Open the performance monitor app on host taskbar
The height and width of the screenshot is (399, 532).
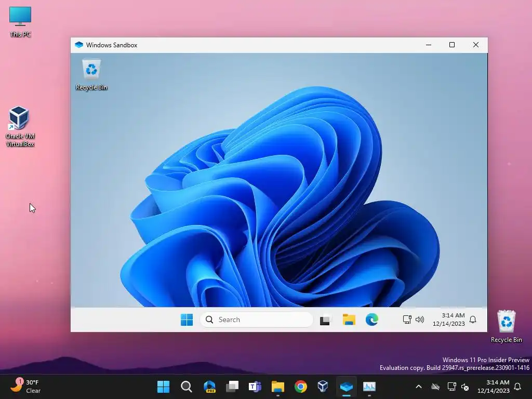coord(369,387)
